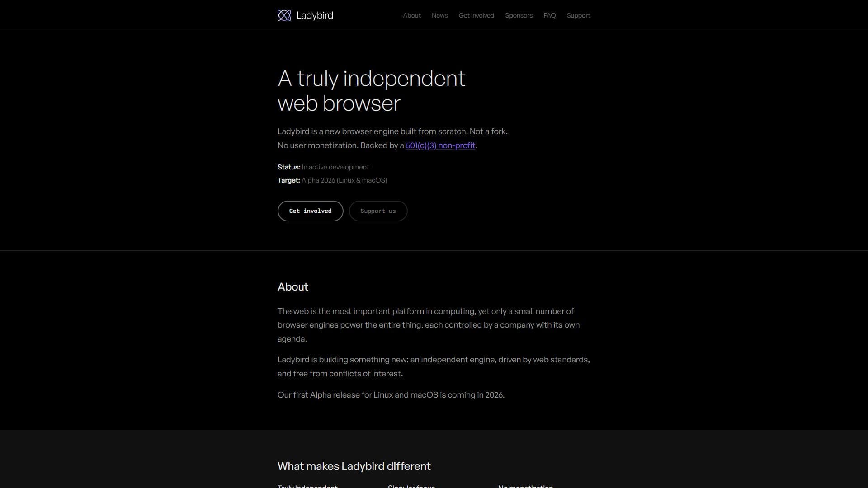868x488 pixels.
Task: Open the Support navigation link
Action: point(578,15)
